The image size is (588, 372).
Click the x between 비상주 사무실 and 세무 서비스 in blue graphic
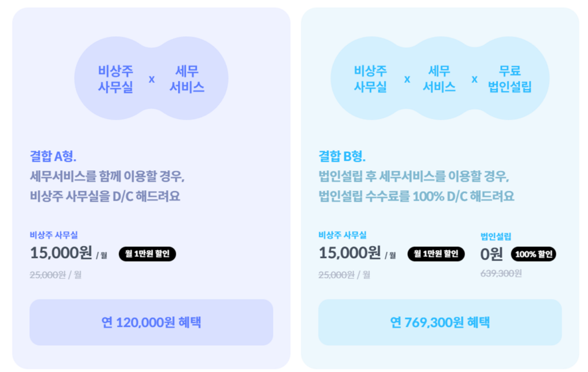click(x=407, y=79)
